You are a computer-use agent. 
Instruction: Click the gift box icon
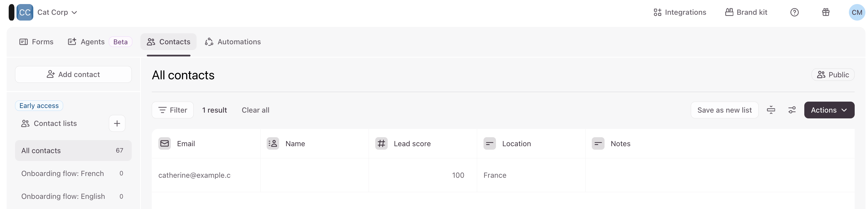tap(825, 12)
